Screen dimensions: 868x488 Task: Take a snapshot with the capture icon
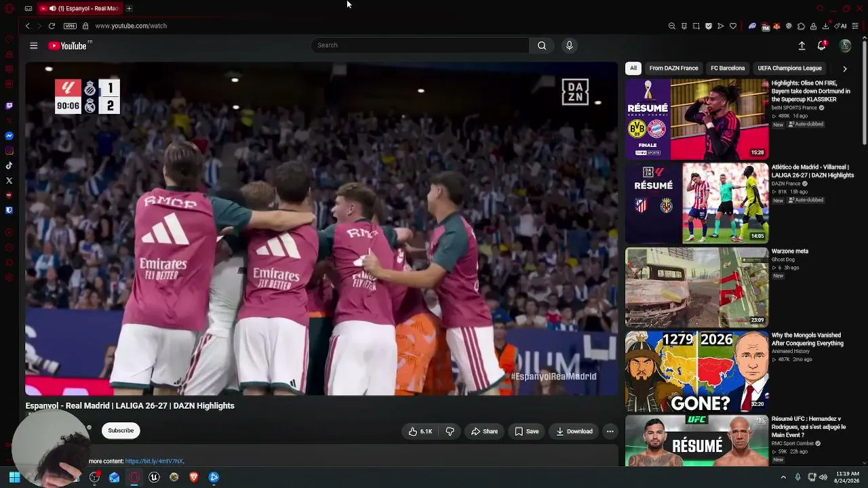[696, 26]
